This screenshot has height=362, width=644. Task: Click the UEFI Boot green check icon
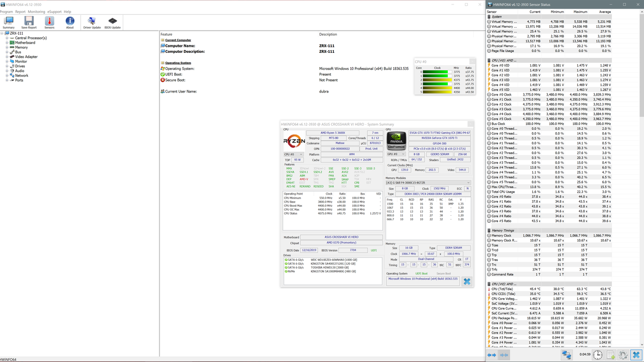click(163, 74)
